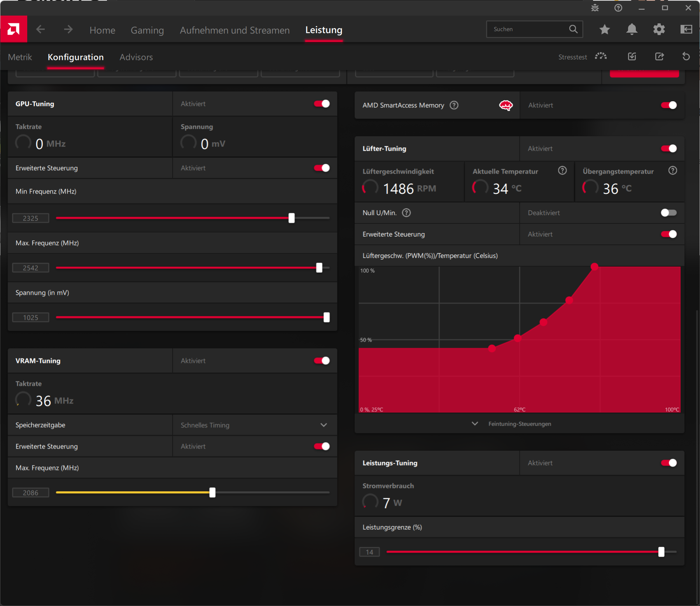Open Speicherzeitgabe Schnelles Timing dropdown
700x606 pixels.
[255, 425]
